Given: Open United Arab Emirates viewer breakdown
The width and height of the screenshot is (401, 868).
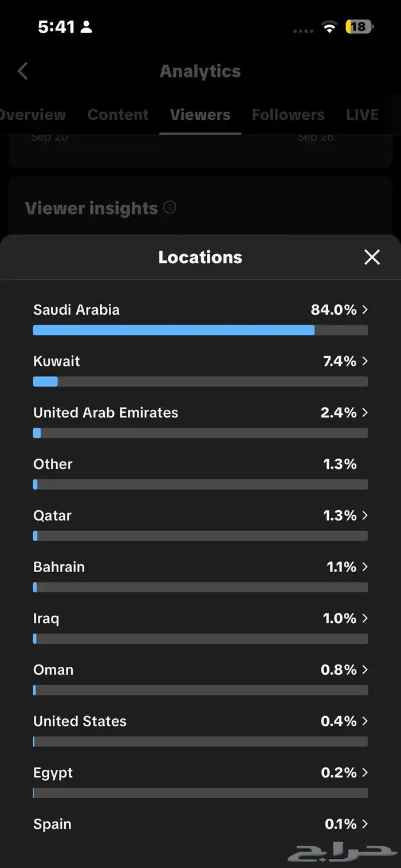Looking at the screenshot, I should tap(365, 413).
